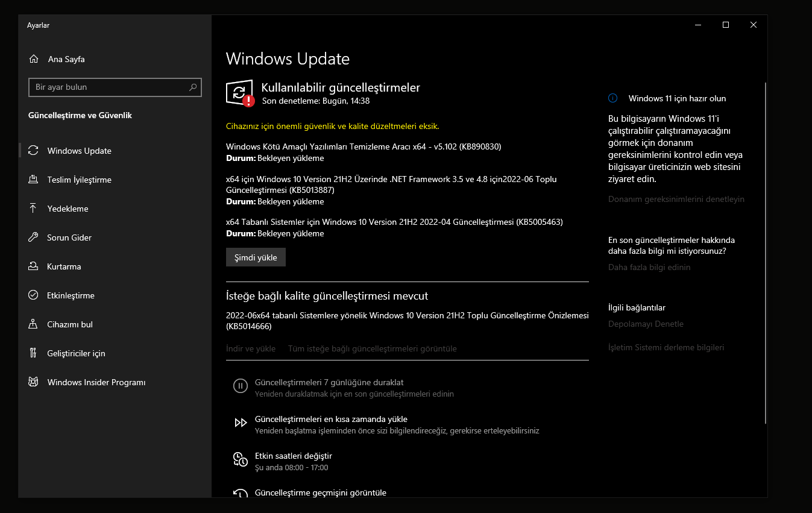Image resolution: width=812 pixels, height=513 pixels.
Task: Click 'Durum: Bekleyen yükleme' under the KB5005463 entry
Action: tap(275, 233)
